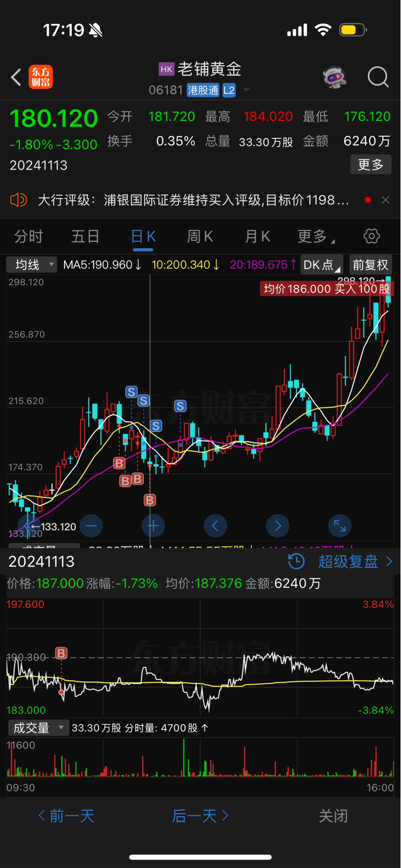Zoom in chart with plus button

(x=153, y=526)
